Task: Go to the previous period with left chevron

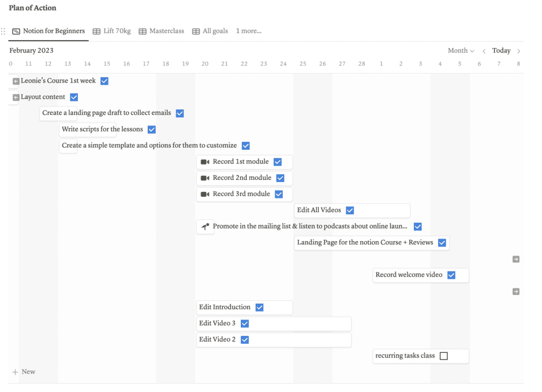Action: (484, 51)
